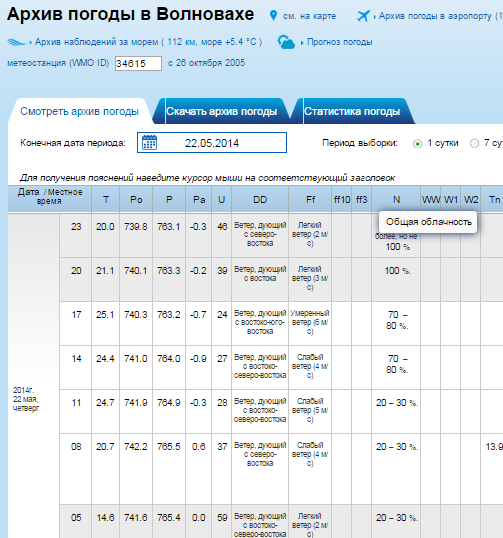Click the ff10 column header
This screenshot has height=538, width=503.
coord(342,199)
